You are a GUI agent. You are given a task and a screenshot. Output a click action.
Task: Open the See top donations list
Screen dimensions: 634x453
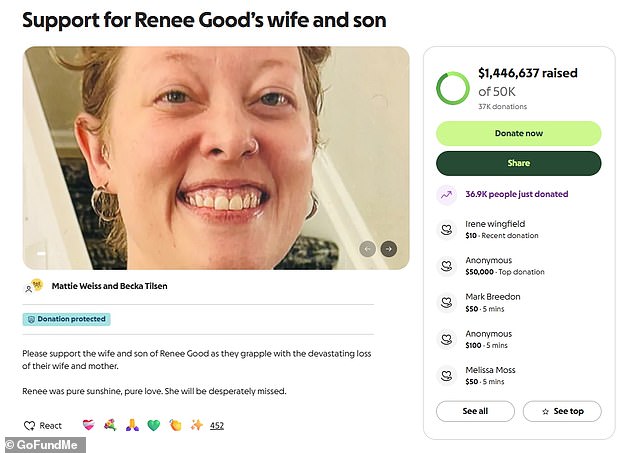click(x=562, y=411)
